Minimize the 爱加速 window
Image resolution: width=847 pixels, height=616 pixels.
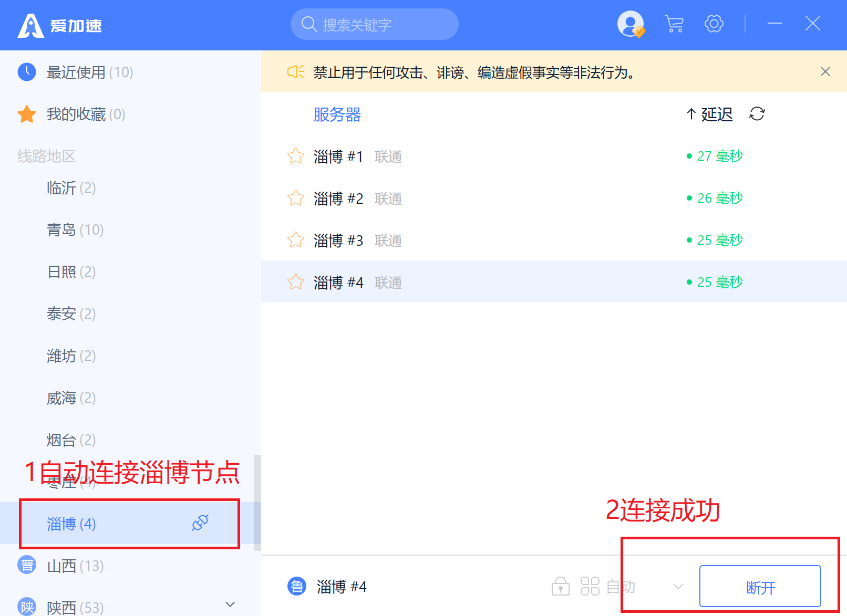coord(774,24)
